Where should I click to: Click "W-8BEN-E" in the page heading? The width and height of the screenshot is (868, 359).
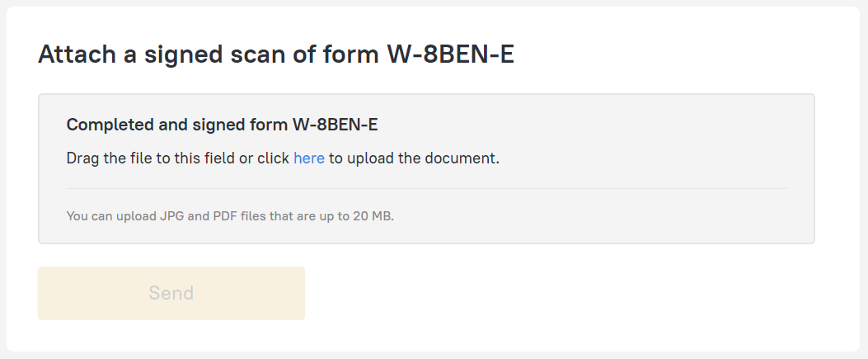pyautogui.click(x=450, y=55)
